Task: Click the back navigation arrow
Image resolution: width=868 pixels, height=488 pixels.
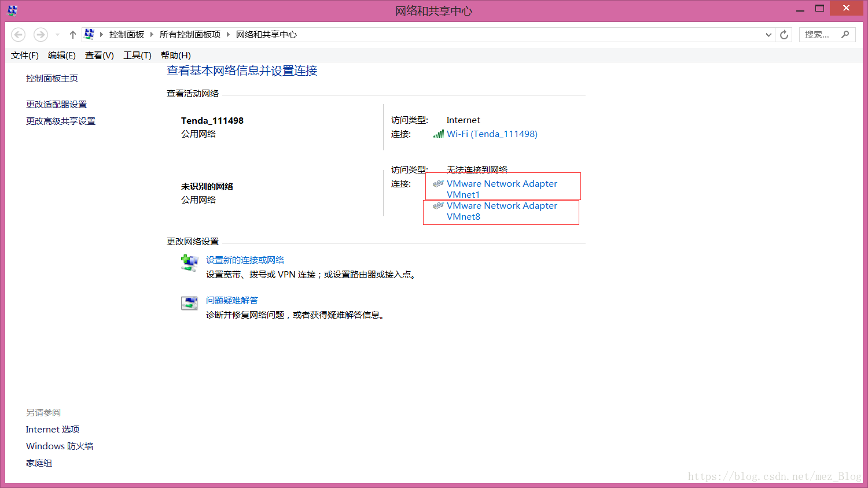Action: coord(18,34)
